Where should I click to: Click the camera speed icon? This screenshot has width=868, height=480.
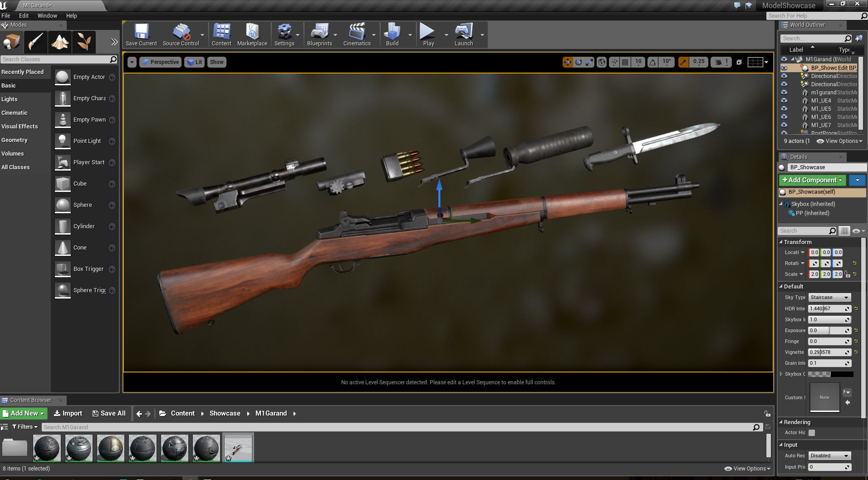(x=718, y=62)
